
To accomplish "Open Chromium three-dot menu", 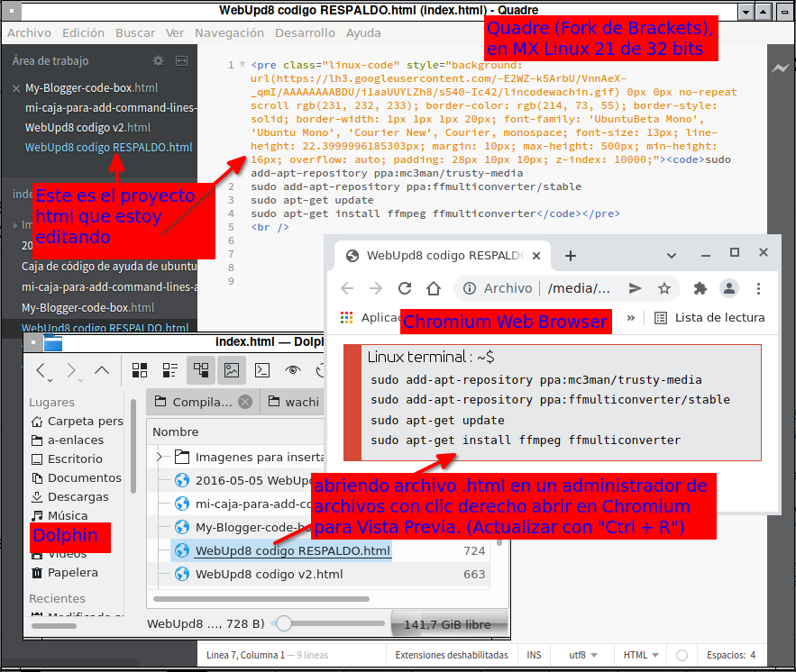I will (758, 288).
